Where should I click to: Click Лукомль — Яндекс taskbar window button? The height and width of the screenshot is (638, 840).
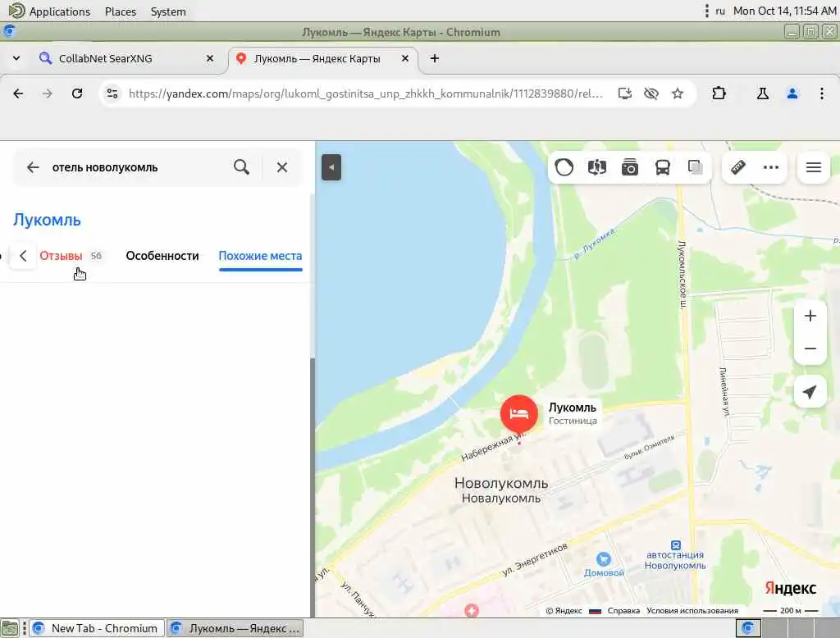pyautogui.click(x=235, y=628)
